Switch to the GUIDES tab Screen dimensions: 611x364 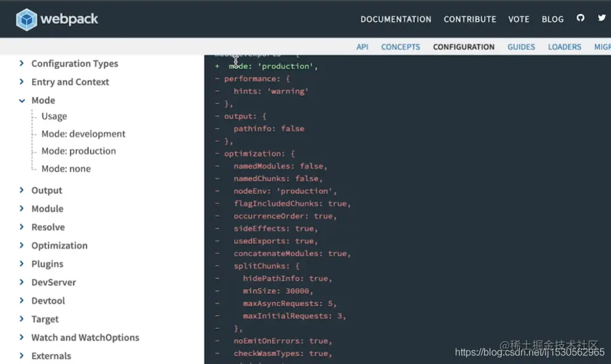521,47
